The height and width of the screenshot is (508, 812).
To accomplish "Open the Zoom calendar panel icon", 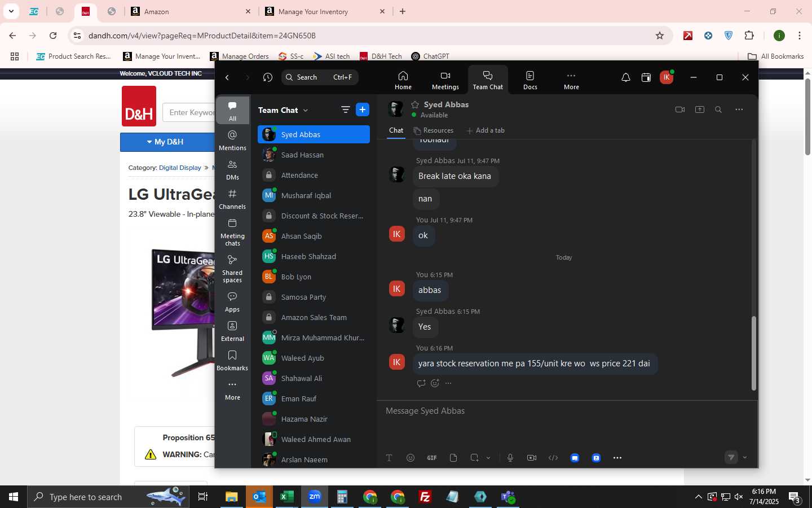I will tap(646, 77).
